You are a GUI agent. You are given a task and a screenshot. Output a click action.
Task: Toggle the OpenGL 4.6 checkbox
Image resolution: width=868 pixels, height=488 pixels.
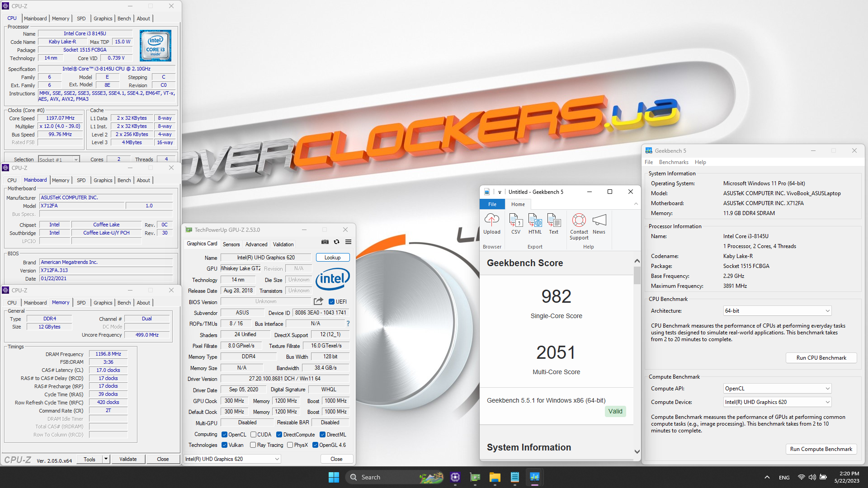(x=315, y=445)
